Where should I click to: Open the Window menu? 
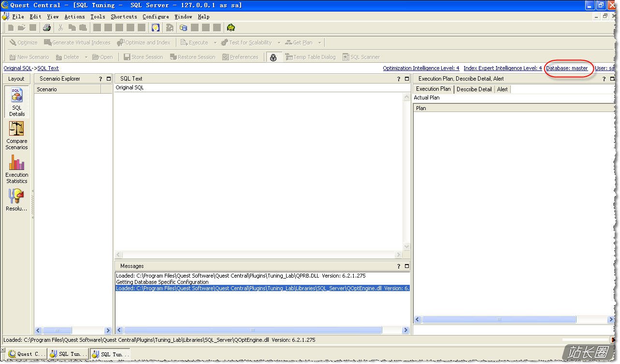183,16
